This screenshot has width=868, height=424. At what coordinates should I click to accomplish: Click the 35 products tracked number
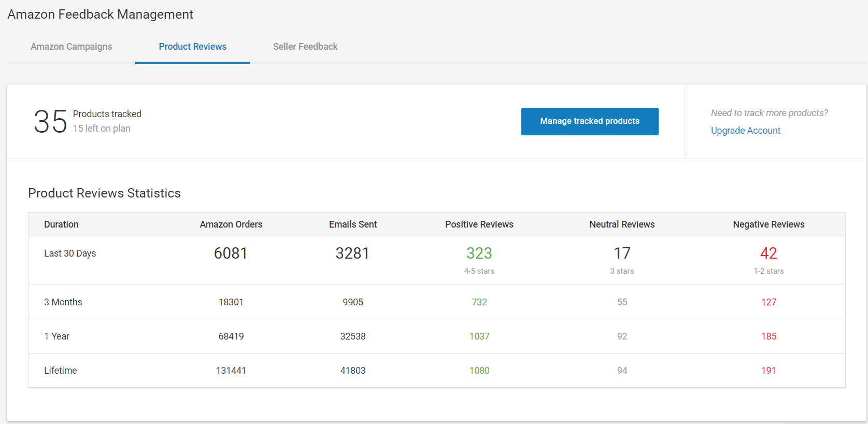point(50,122)
